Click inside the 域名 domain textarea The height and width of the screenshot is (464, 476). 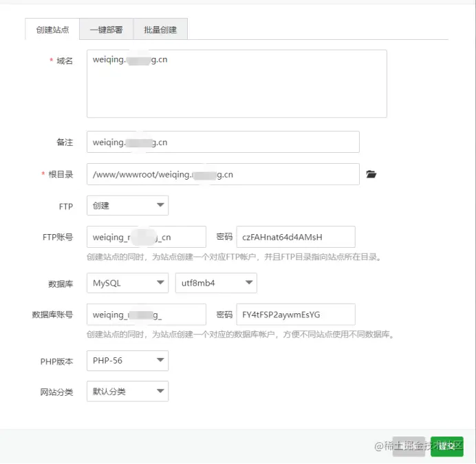tap(237, 83)
